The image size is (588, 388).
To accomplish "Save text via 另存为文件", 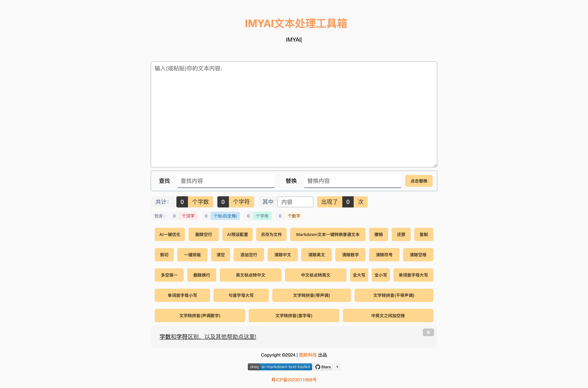I will 271,234.
